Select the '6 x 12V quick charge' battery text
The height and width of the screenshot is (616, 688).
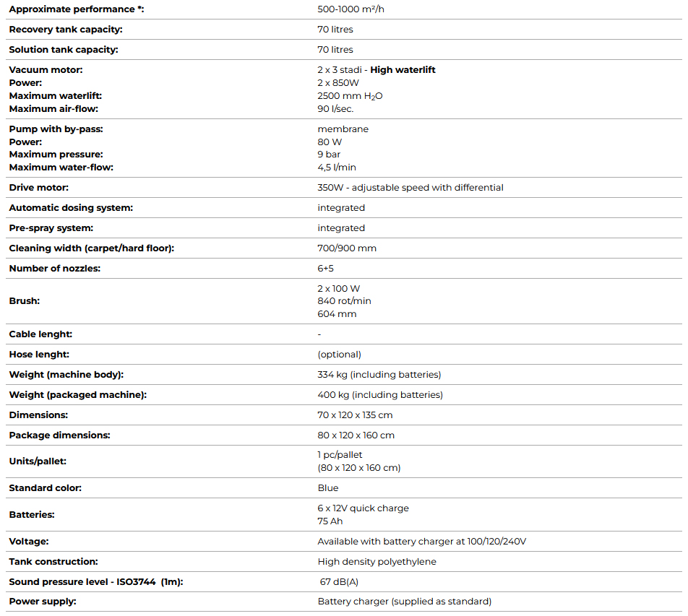363,508
